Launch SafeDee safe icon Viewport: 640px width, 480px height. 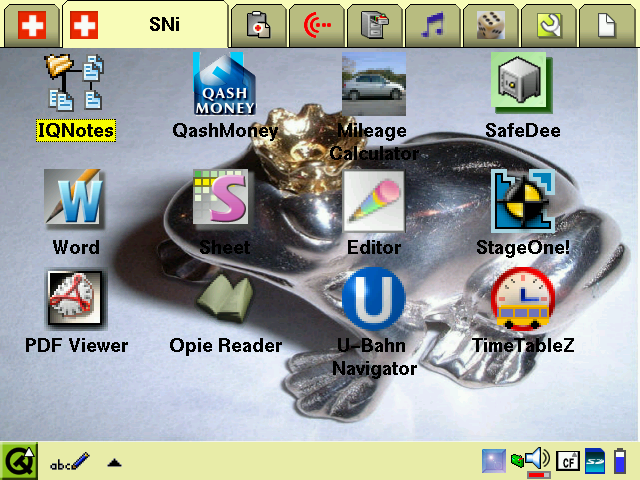(x=522, y=83)
